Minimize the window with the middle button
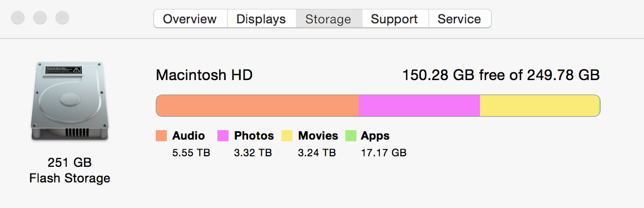This screenshot has height=208, width=644. click(40, 18)
